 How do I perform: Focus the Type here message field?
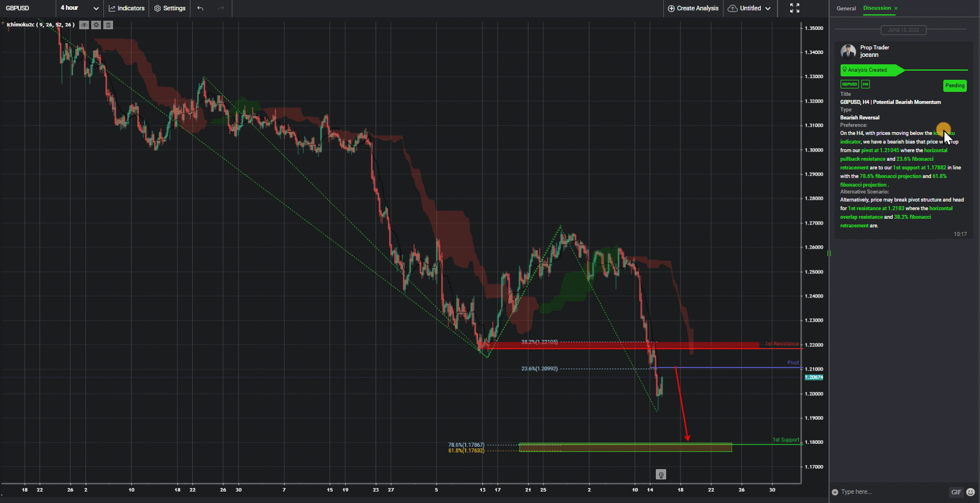892,492
